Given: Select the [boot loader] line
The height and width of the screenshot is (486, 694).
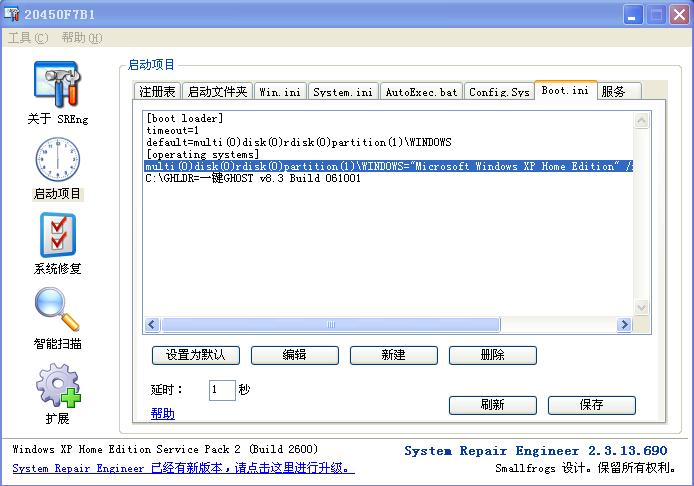Looking at the screenshot, I should (185, 118).
